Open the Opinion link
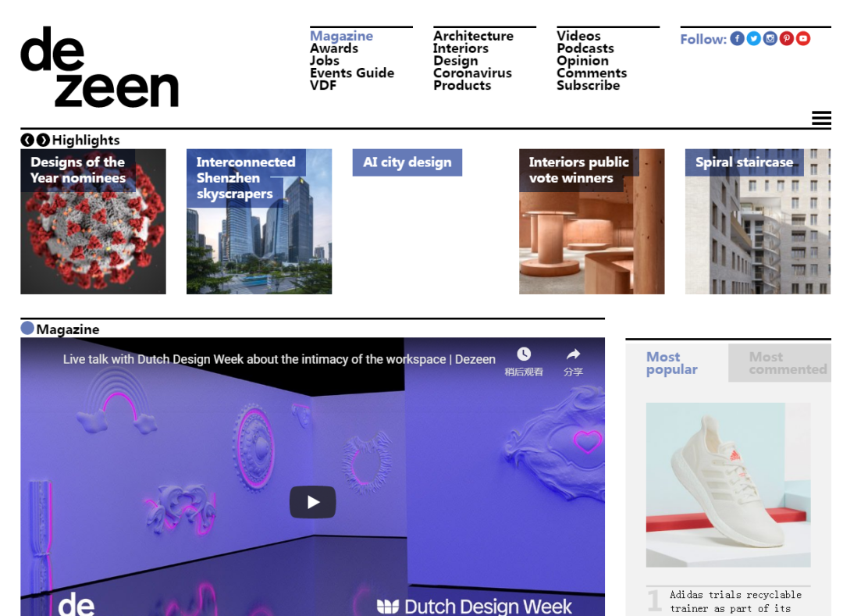The width and height of the screenshot is (843, 616). click(x=583, y=61)
